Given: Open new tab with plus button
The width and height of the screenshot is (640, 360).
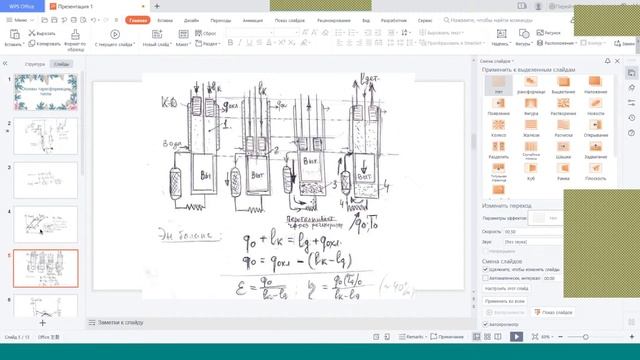Looking at the screenshot, I should 157,6.
